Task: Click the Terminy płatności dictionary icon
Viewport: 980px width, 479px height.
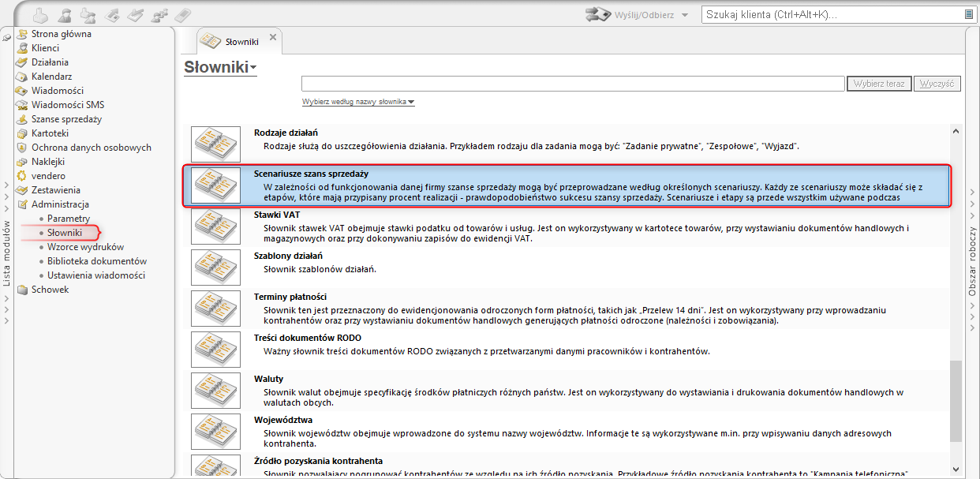Action: pos(215,309)
